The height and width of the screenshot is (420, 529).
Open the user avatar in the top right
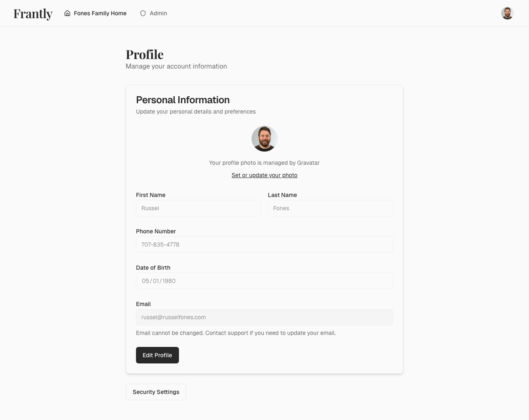(507, 13)
